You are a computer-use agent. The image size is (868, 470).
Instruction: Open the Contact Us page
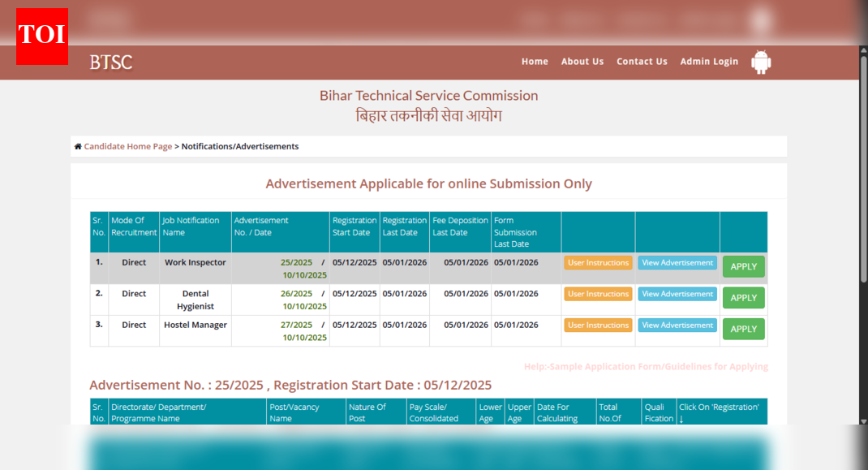click(x=642, y=61)
